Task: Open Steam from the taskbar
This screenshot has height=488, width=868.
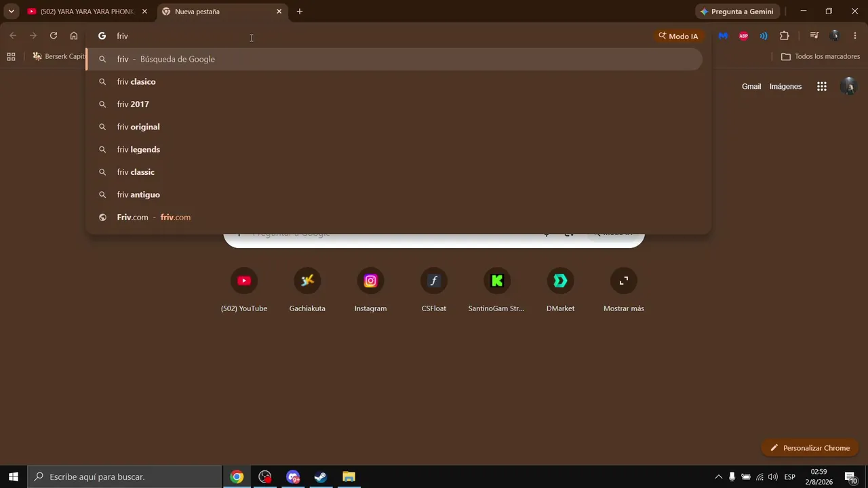Action: [321, 477]
